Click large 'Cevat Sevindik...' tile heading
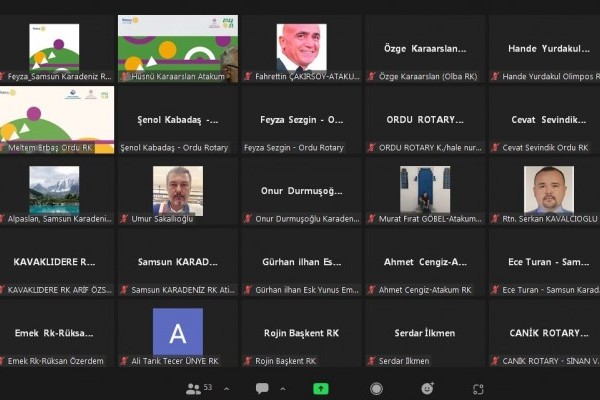The height and width of the screenshot is (400, 600). click(549, 120)
